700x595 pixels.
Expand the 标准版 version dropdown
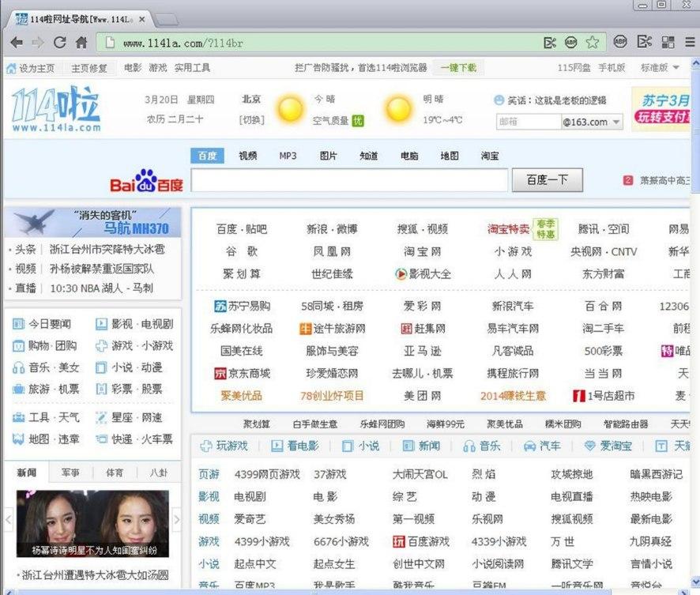point(660,68)
